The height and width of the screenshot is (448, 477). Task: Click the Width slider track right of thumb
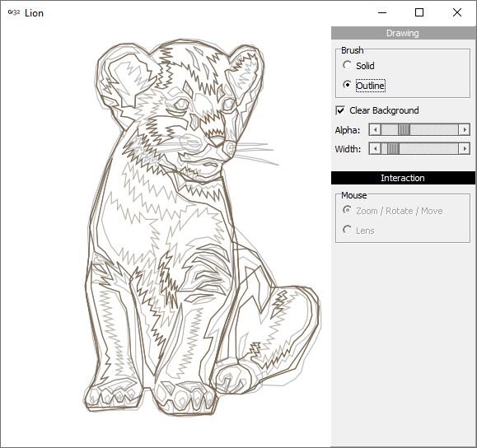[429, 149]
